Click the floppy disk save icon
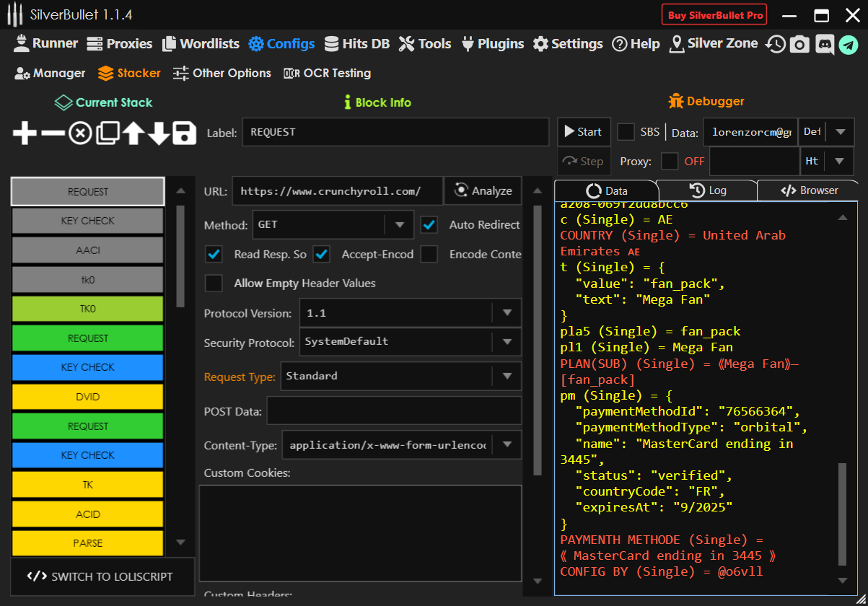Viewport: 868px width, 606px height. point(185,133)
